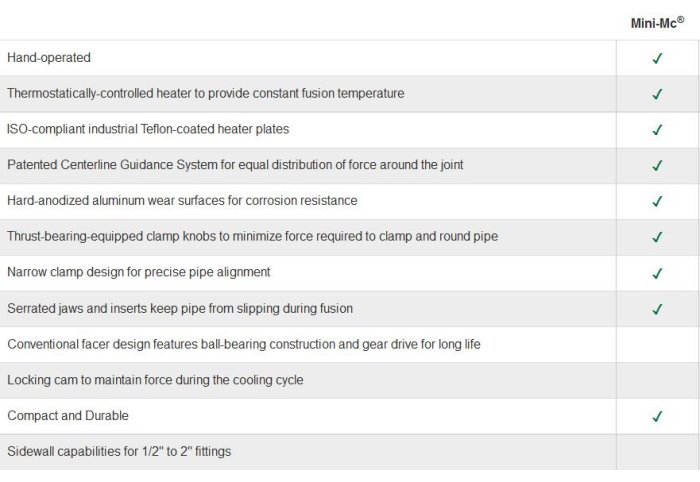The image size is (700, 482).
Task: Click the empty Mini-Mc cell for Conventional facer
Action: (x=657, y=344)
